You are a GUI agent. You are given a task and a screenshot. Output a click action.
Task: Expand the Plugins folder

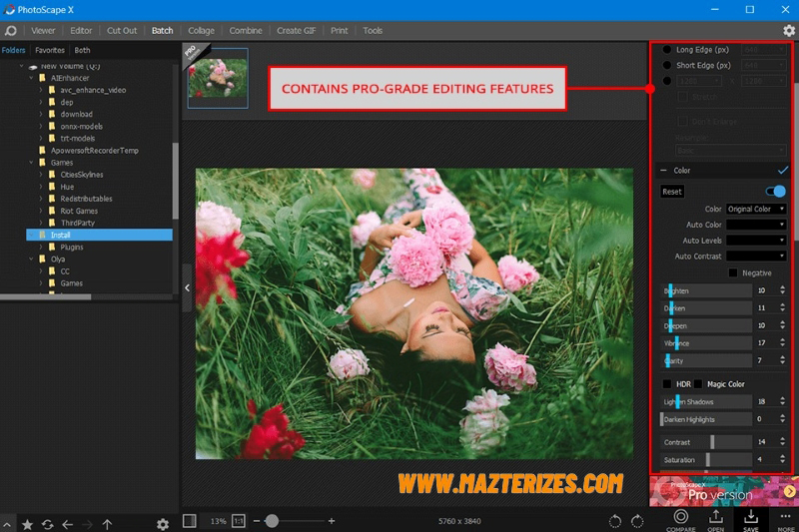(41, 247)
